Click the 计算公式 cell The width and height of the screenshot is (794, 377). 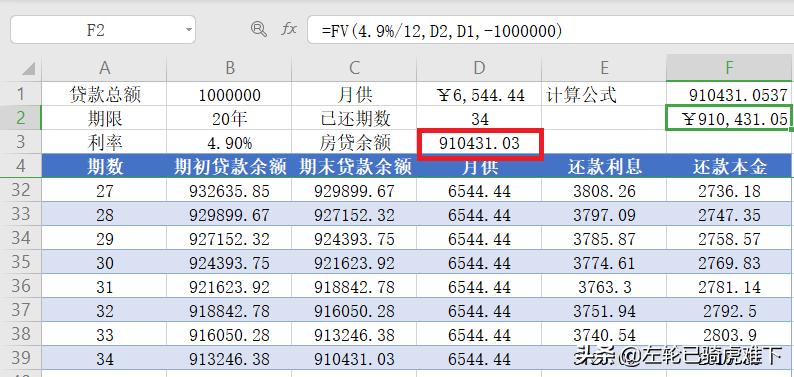604,94
